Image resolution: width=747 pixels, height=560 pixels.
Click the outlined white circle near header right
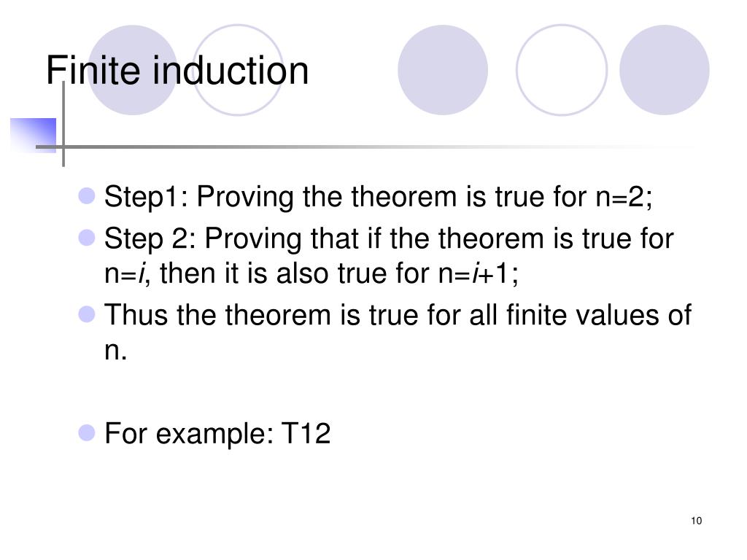562,70
